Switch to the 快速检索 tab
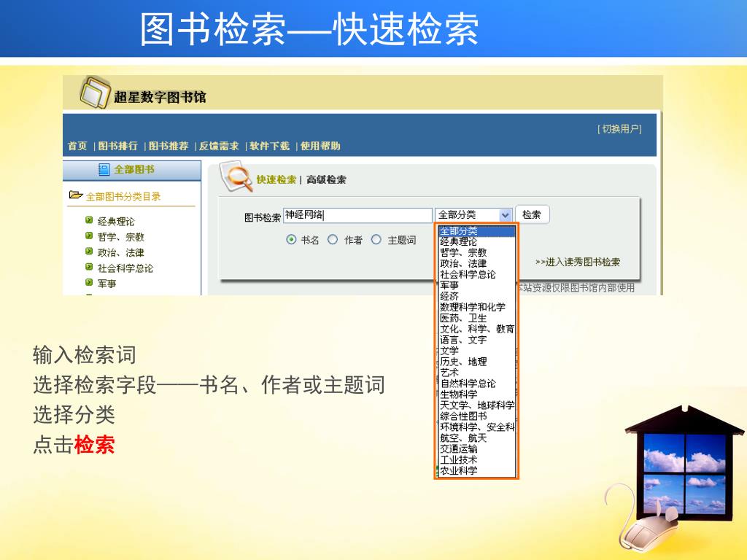The width and height of the screenshot is (747, 560). [276, 179]
